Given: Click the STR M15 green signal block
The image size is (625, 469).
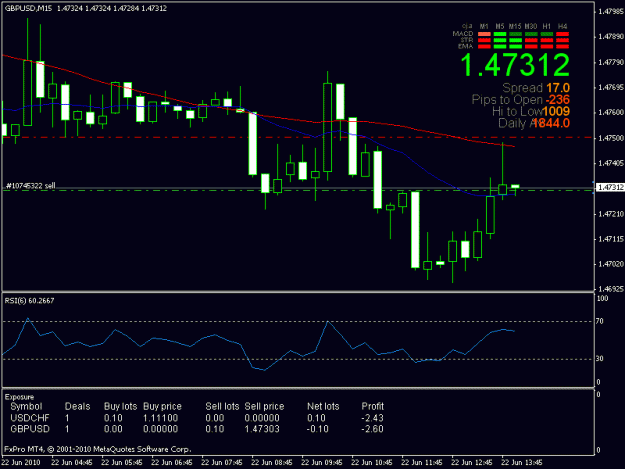Looking at the screenshot, I should (x=515, y=40).
